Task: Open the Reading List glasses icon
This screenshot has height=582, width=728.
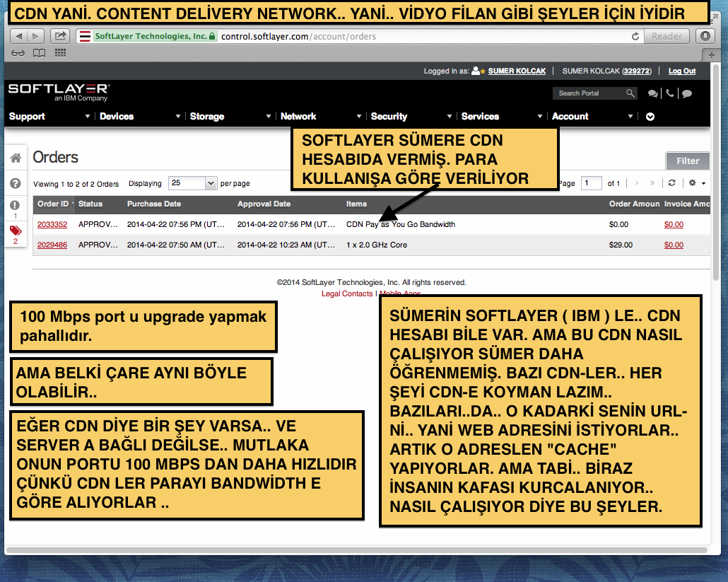Action: tap(18, 53)
